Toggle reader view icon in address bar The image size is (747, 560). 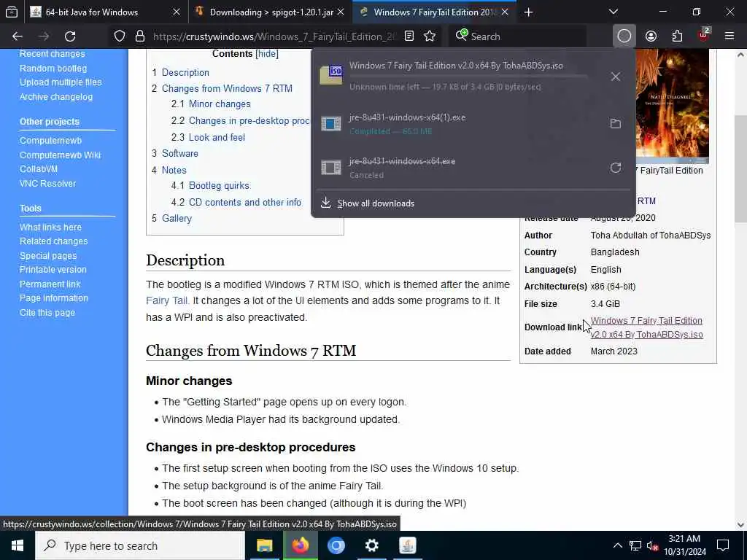pyautogui.click(x=409, y=36)
